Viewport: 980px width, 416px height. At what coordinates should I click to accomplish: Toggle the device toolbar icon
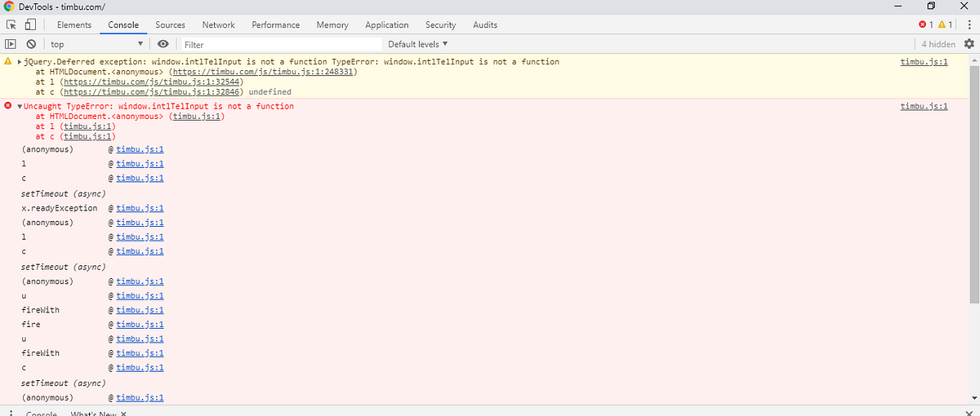(30, 25)
